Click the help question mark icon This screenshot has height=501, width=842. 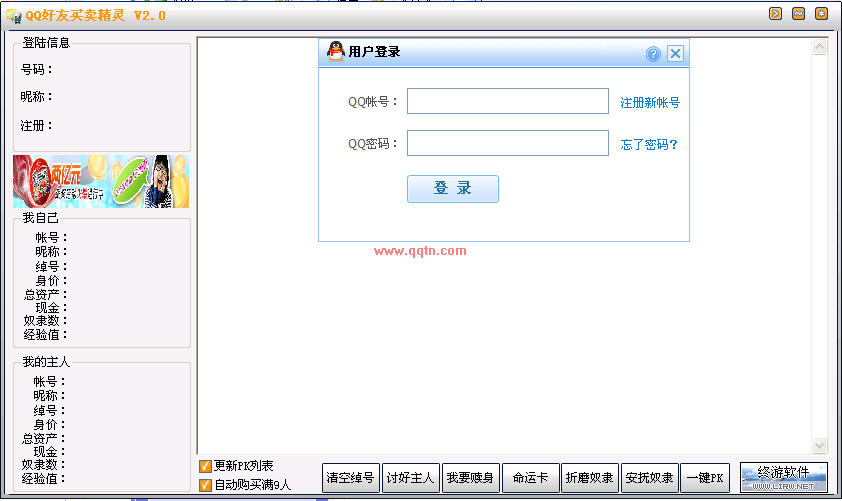coord(653,54)
